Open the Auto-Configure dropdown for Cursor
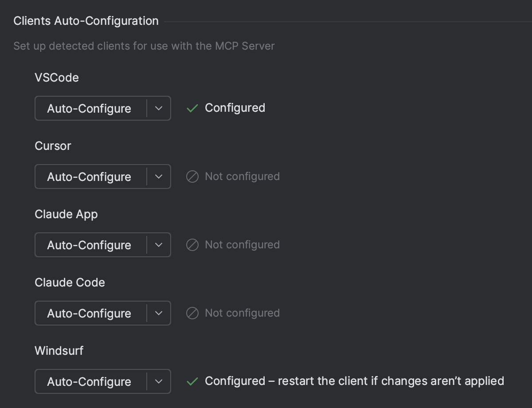This screenshot has width=532, height=408. 159,177
